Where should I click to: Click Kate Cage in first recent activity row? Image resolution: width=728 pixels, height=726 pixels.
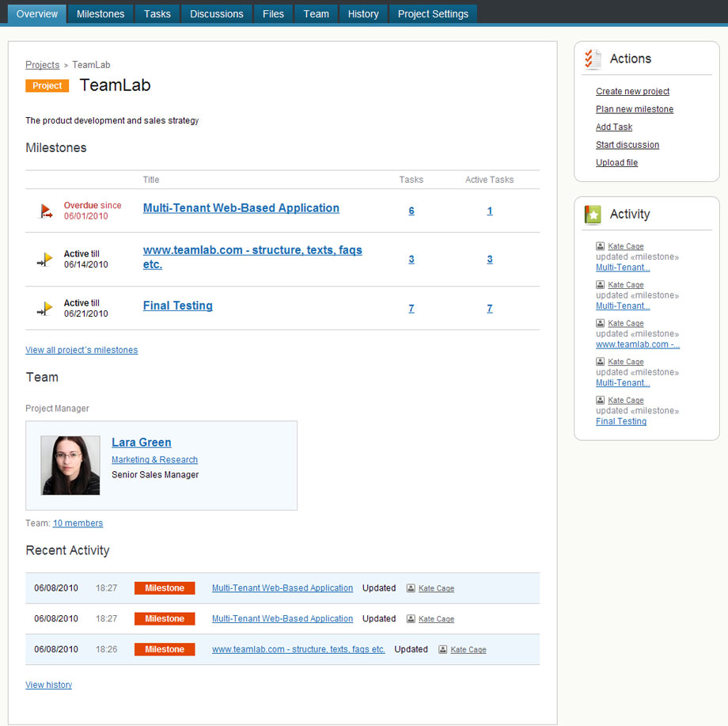[437, 588]
